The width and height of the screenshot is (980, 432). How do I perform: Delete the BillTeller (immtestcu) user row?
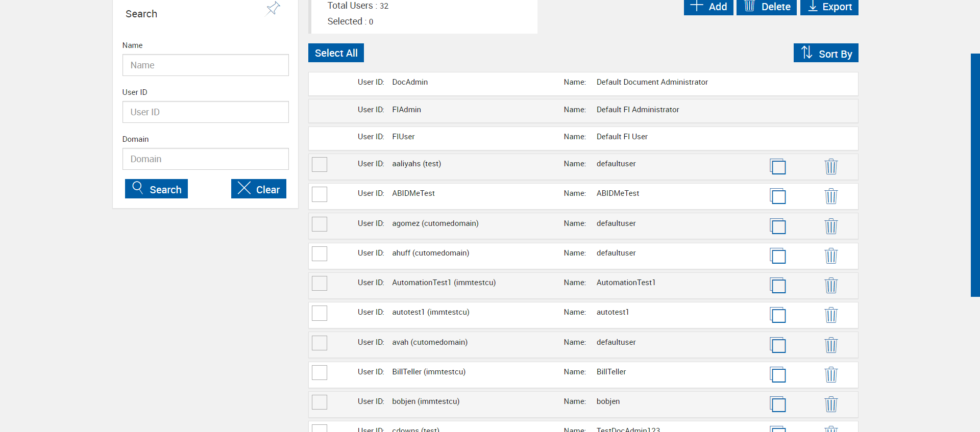click(831, 374)
